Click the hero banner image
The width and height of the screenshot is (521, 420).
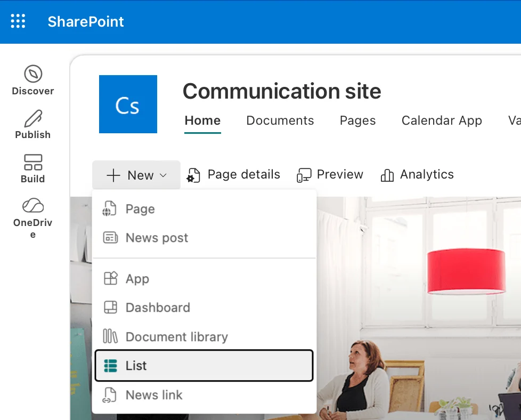pyautogui.click(x=419, y=308)
